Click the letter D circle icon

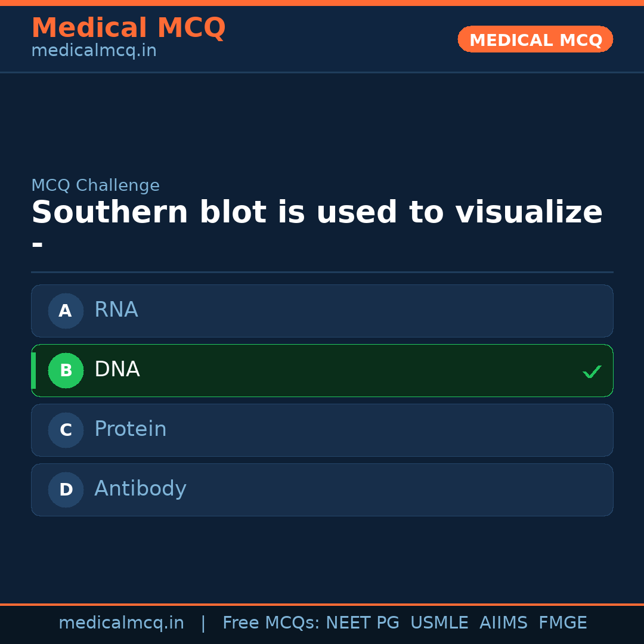tap(66, 490)
